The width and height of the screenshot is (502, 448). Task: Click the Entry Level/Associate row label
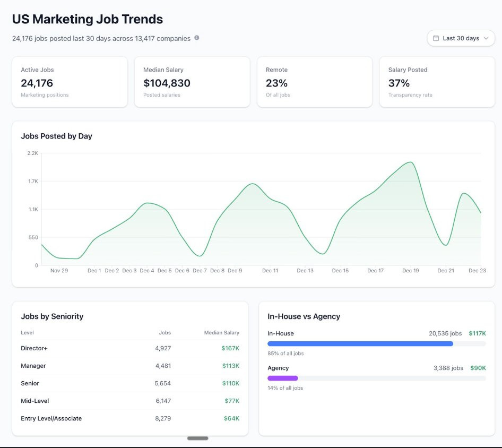pos(51,418)
